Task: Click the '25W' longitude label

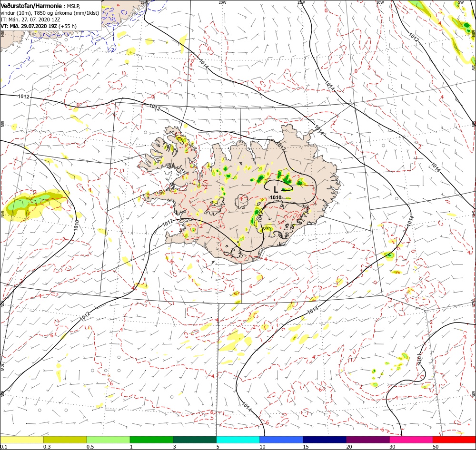Action: [x=144, y=2]
